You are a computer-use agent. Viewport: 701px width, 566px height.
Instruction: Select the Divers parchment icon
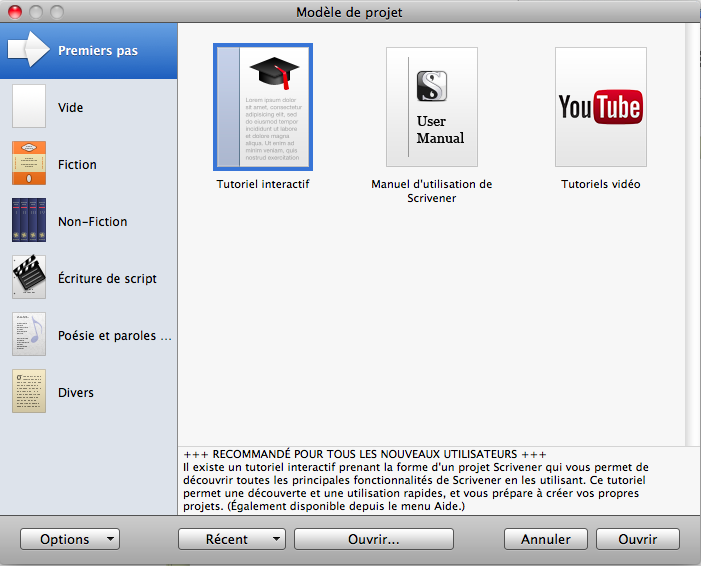(x=29, y=392)
